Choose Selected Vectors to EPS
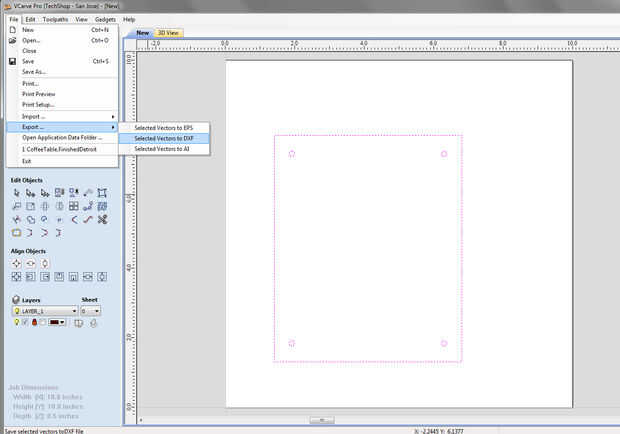This screenshot has width=620, height=434. point(164,128)
